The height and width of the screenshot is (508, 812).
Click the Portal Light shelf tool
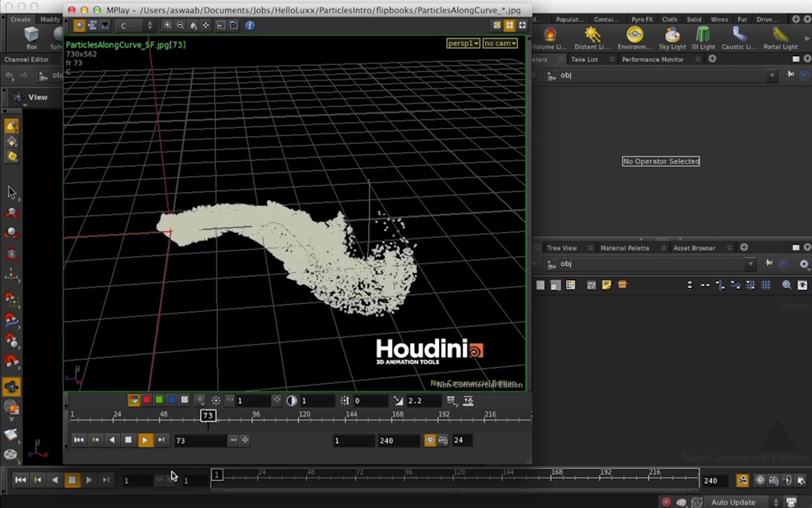click(x=780, y=38)
